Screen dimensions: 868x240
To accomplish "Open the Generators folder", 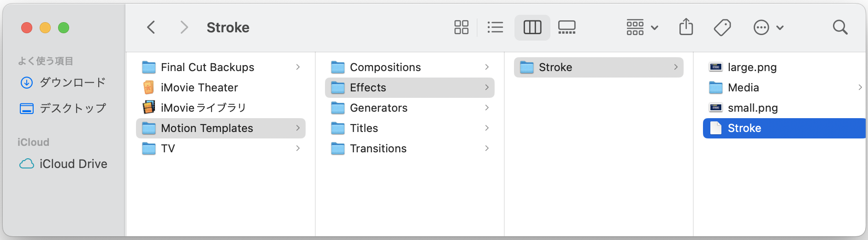I will [378, 108].
